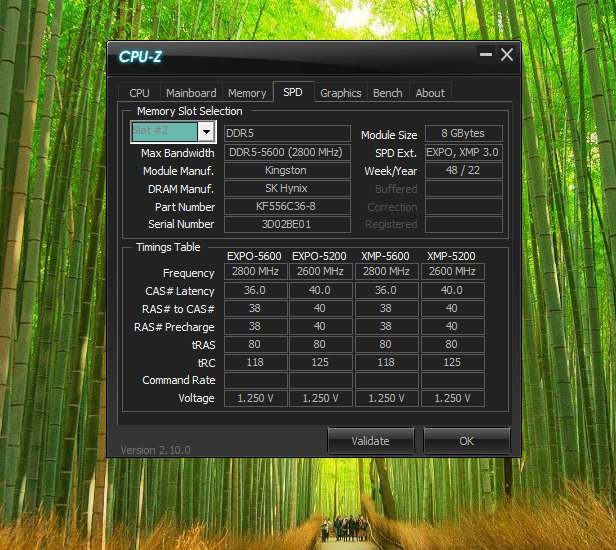This screenshot has height=550, width=616.
Task: Switch to the Graphics tab
Action: point(340,93)
